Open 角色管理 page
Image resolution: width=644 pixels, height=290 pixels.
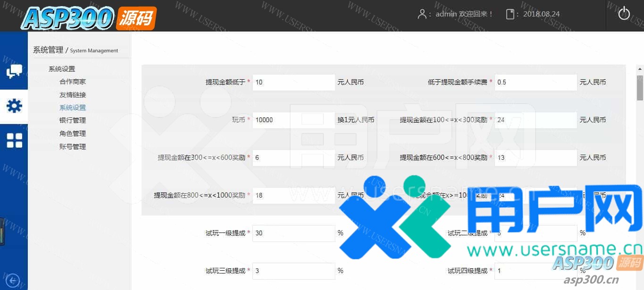point(73,133)
